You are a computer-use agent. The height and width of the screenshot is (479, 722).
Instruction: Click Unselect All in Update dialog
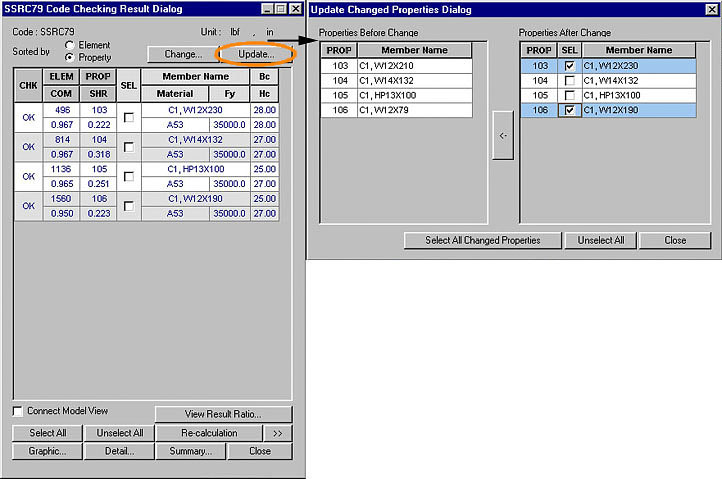(600, 240)
